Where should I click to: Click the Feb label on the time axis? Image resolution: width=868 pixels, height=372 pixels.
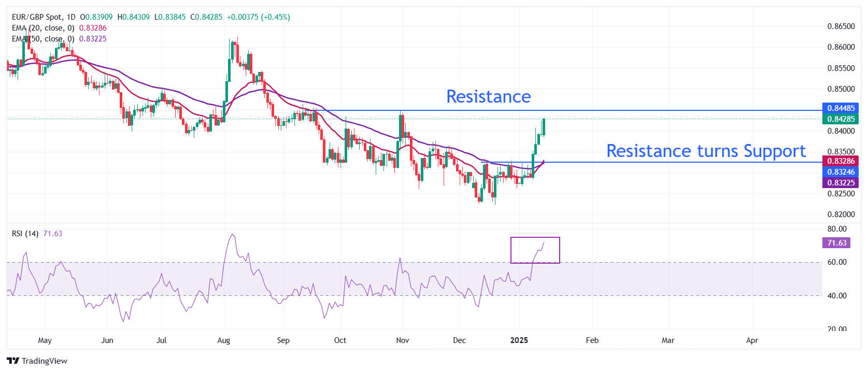[592, 340]
